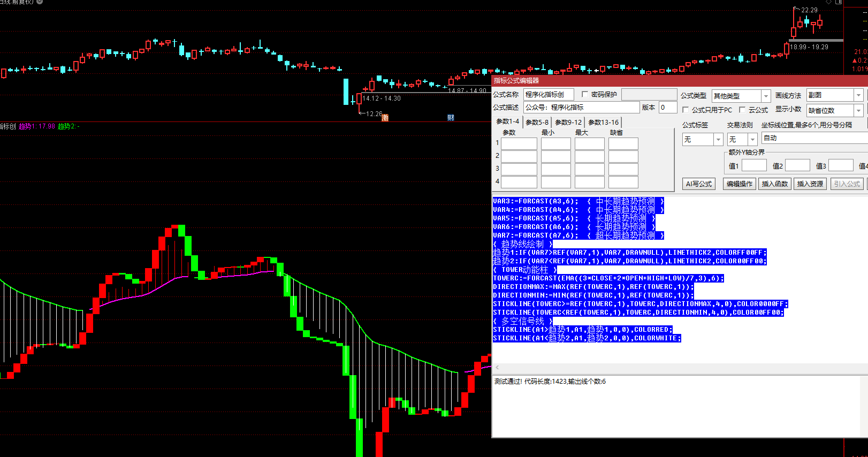
Task: Click the panel layout icon at top right
Action: [x=839, y=2]
